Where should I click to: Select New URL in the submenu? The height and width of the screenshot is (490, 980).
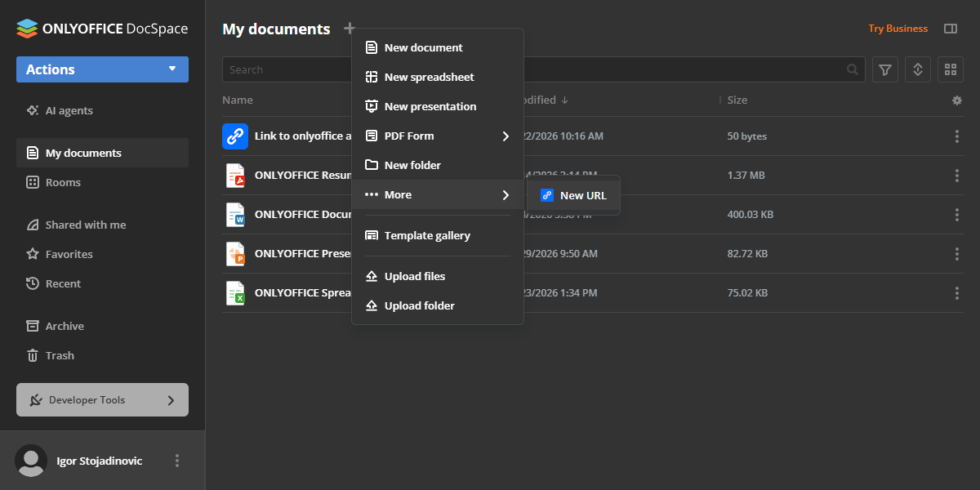[574, 195]
